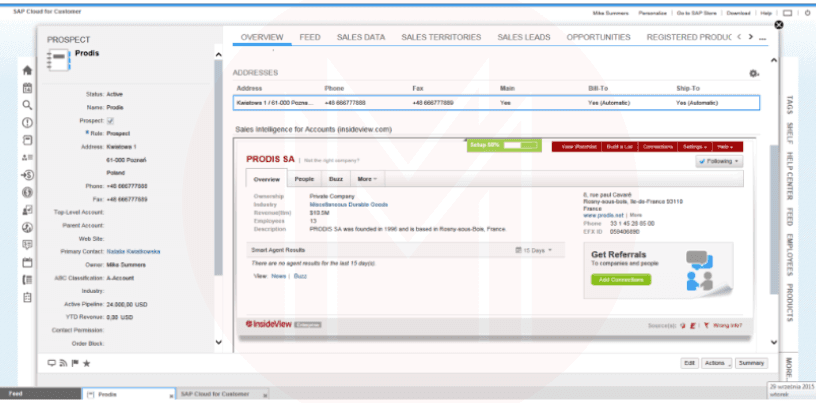Click the star favorite icon at bottom
The width and height of the screenshot is (821, 403).
coord(87,362)
